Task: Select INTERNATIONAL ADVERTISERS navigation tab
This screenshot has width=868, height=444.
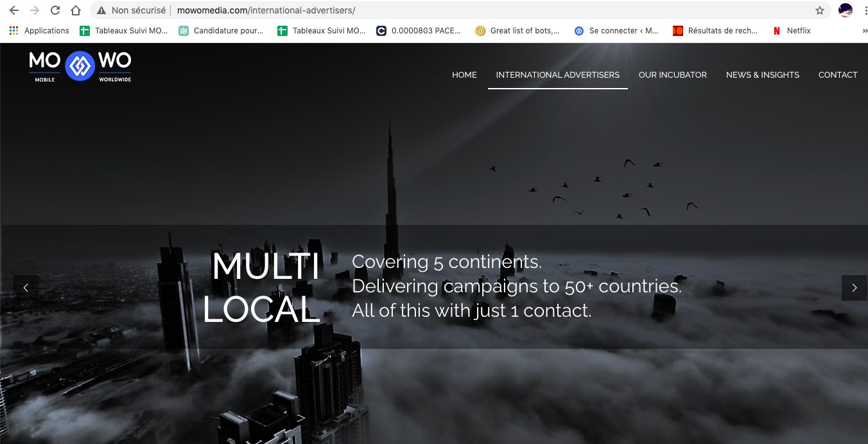Action: point(557,75)
